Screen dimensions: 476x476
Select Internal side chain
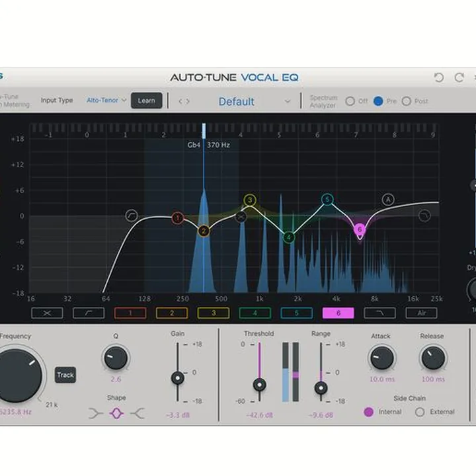368,412
